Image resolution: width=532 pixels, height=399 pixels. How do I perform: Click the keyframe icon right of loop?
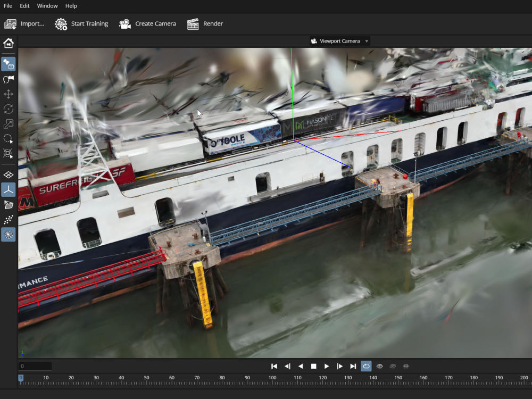pyautogui.click(x=380, y=366)
